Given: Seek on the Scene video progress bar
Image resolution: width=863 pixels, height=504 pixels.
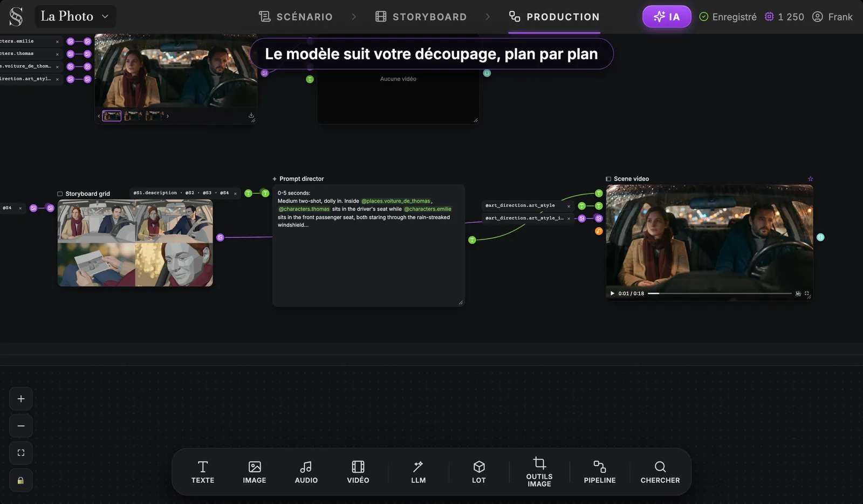Looking at the screenshot, I should (720, 294).
